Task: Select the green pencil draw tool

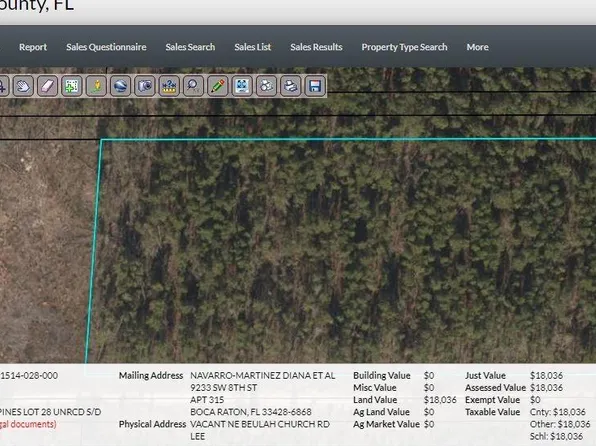Action: pyautogui.click(x=218, y=86)
